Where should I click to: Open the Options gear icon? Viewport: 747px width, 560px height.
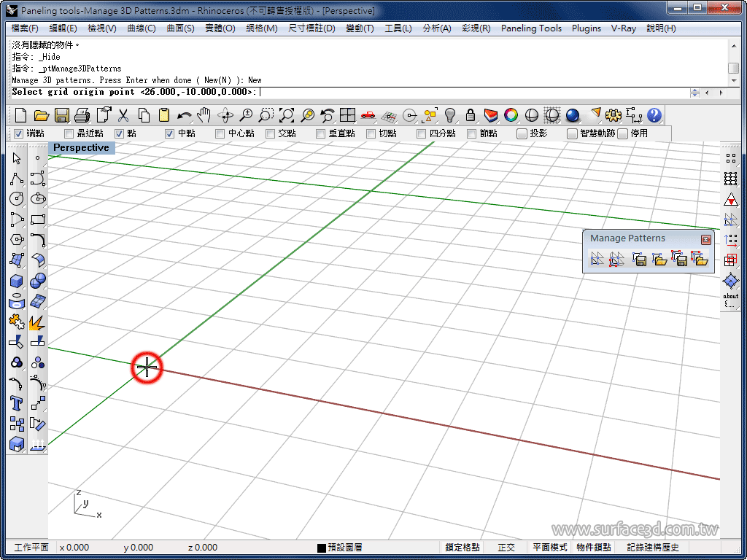[x=614, y=115]
